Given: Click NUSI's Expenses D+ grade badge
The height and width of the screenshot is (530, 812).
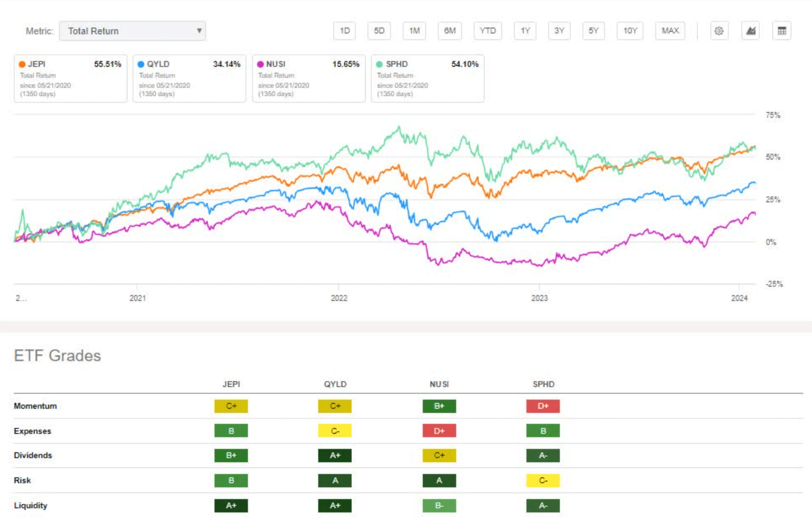Looking at the screenshot, I should (x=439, y=431).
